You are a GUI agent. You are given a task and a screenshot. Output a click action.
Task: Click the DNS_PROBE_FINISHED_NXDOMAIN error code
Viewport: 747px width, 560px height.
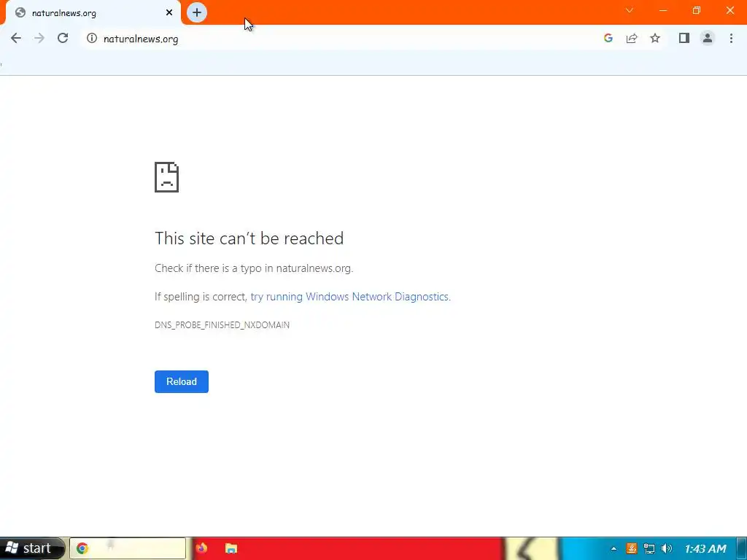tap(222, 324)
